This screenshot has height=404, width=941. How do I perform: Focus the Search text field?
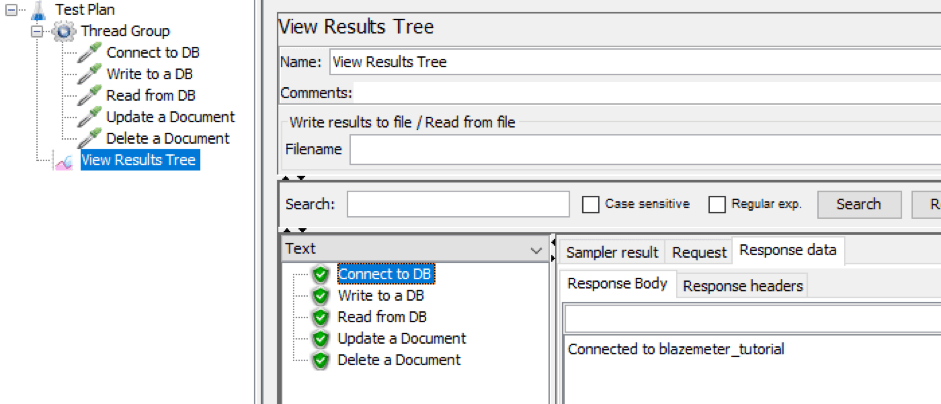point(458,204)
